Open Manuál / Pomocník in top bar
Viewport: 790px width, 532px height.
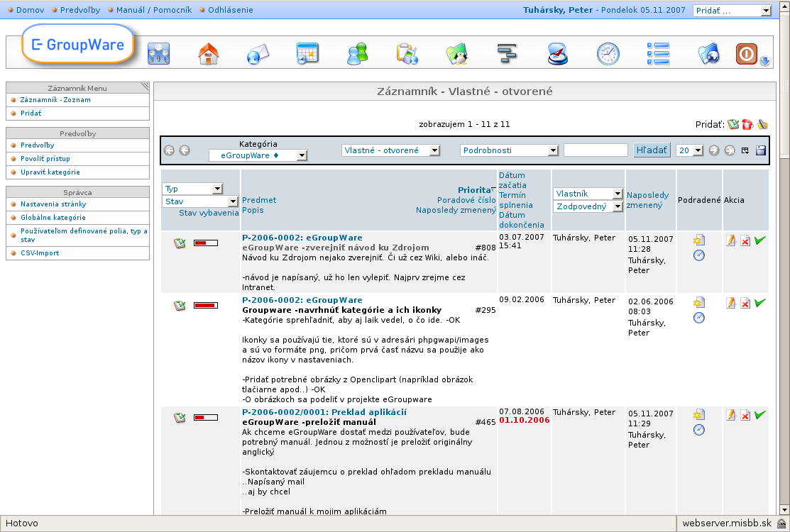coord(153,10)
